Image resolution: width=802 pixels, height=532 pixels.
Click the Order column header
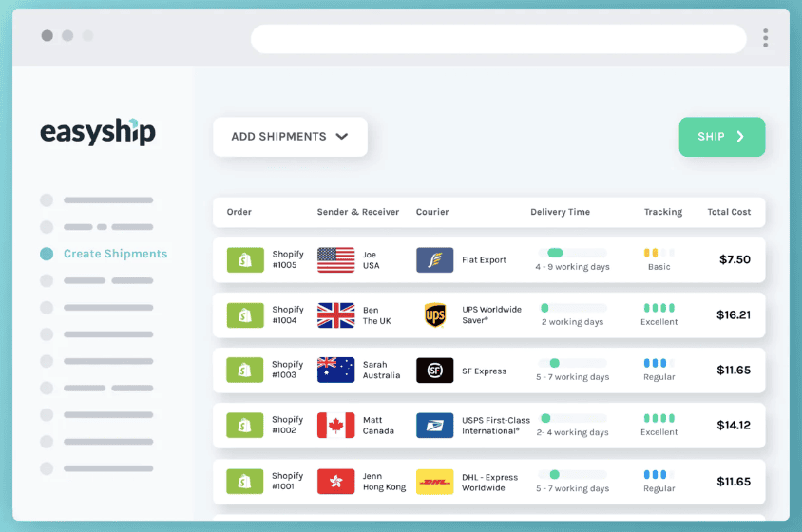pos(239,212)
